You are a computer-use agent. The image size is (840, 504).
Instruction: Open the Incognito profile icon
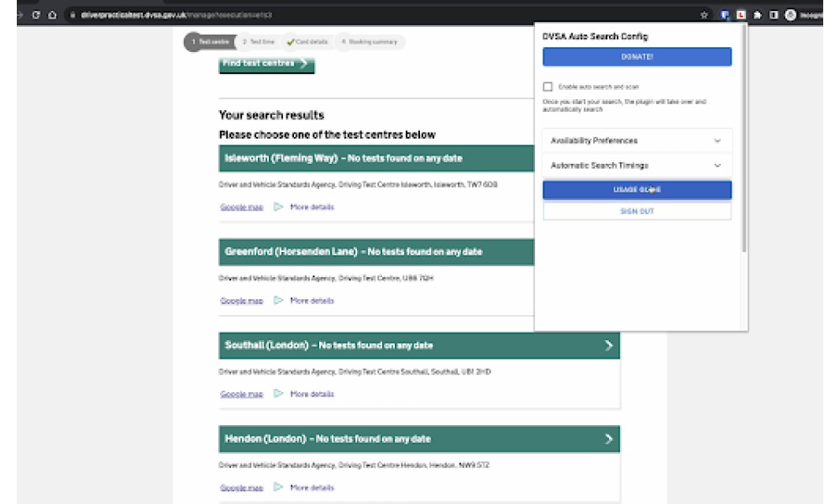tap(790, 15)
